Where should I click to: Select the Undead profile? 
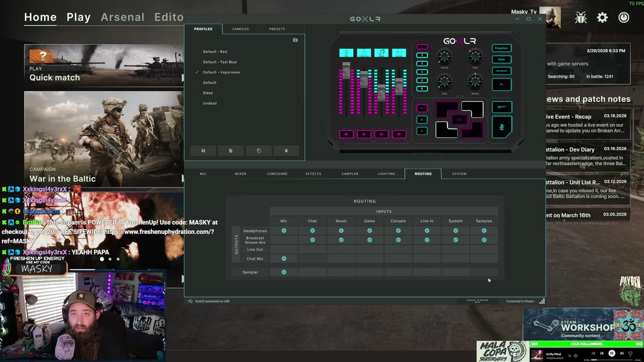click(x=210, y=103)
